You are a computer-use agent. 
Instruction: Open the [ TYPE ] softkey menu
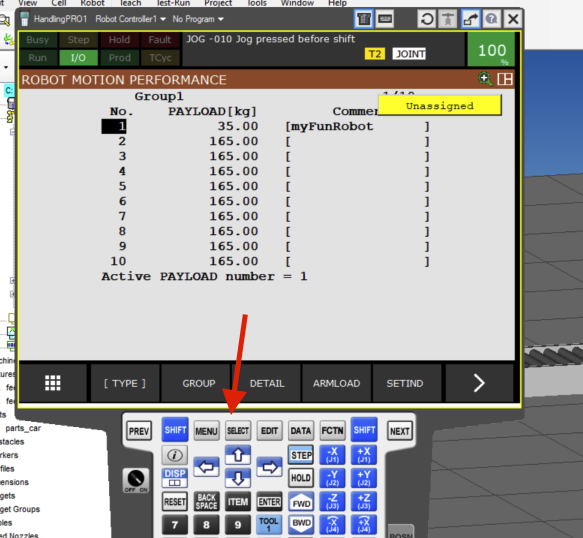(x=125, y=383)
